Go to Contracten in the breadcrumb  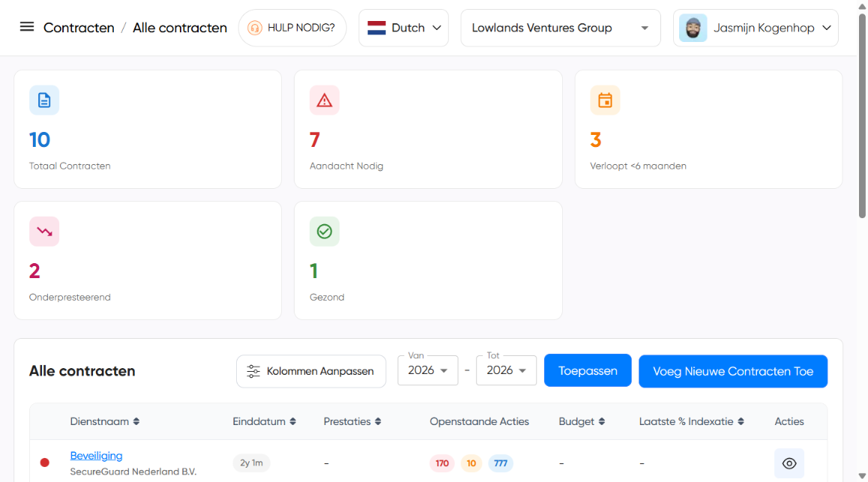[x=79, y=28]
